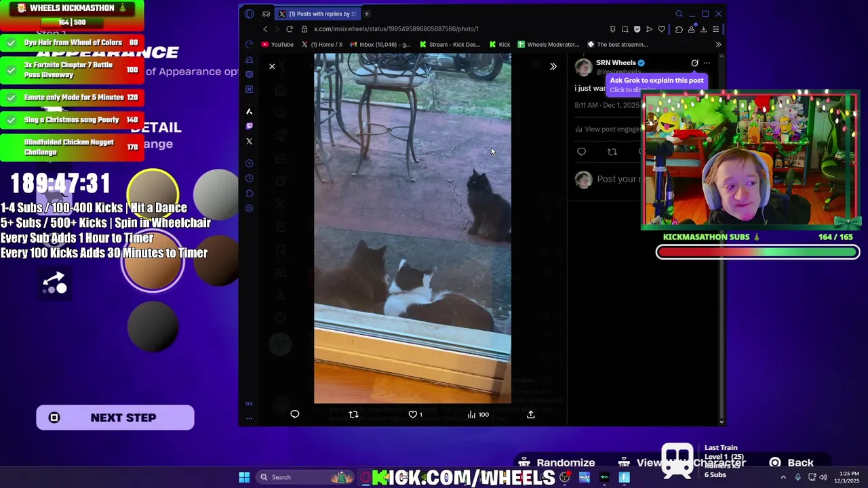Open the Wheels Moderator bookmark
This screenshot has width=868, height=488.
(x=549, y=45)
